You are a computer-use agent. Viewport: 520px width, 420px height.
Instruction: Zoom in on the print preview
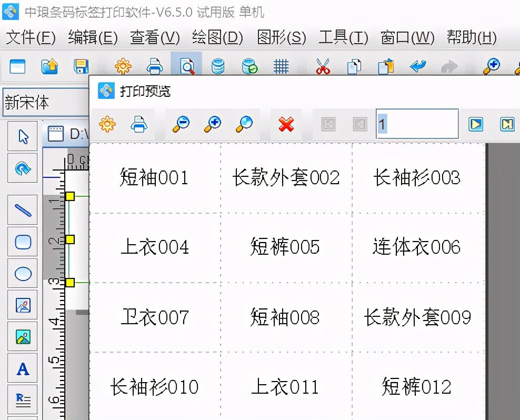tap(211, 125)
